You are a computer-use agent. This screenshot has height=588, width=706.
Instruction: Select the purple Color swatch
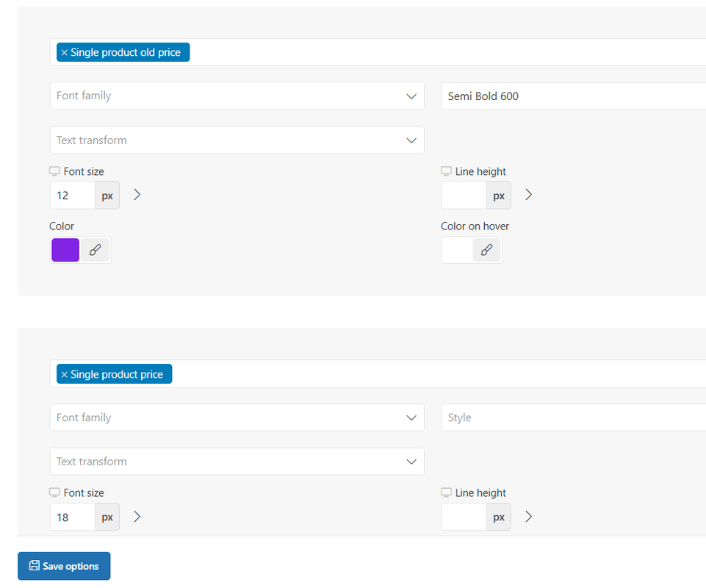point(65,250)
